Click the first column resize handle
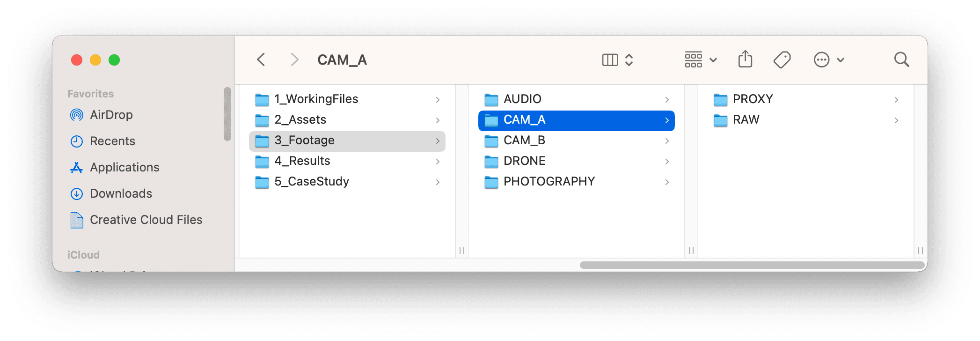Viewport: 980px width, 341px height. pos(462,251)
